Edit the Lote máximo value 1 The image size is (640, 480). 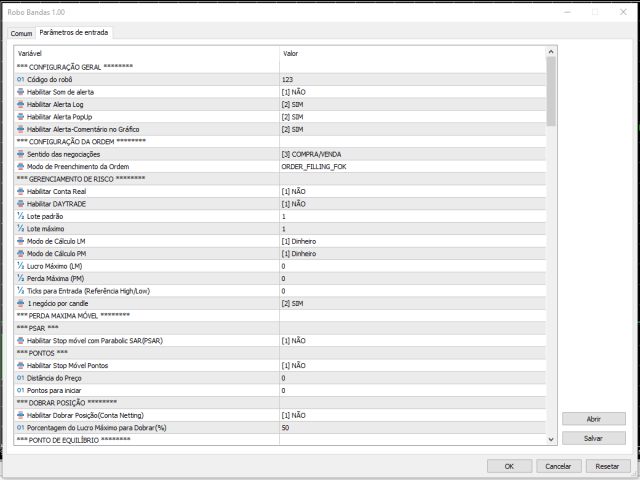click(413, 229)
